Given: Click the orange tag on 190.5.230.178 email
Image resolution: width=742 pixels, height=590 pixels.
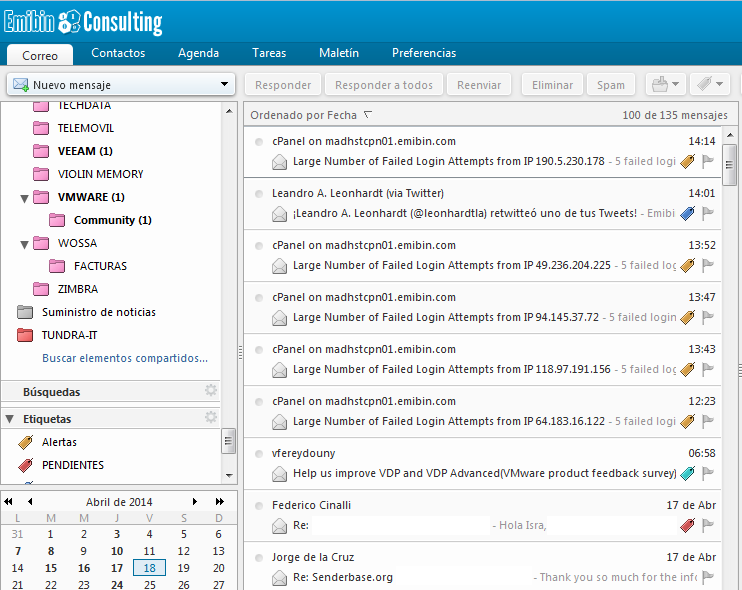Looking at the screenshot, I should point(688,162).
